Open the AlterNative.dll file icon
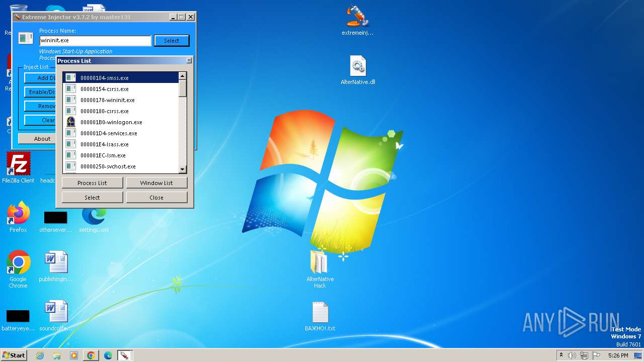This screenshot has height=362, width=644. [358, 70]
